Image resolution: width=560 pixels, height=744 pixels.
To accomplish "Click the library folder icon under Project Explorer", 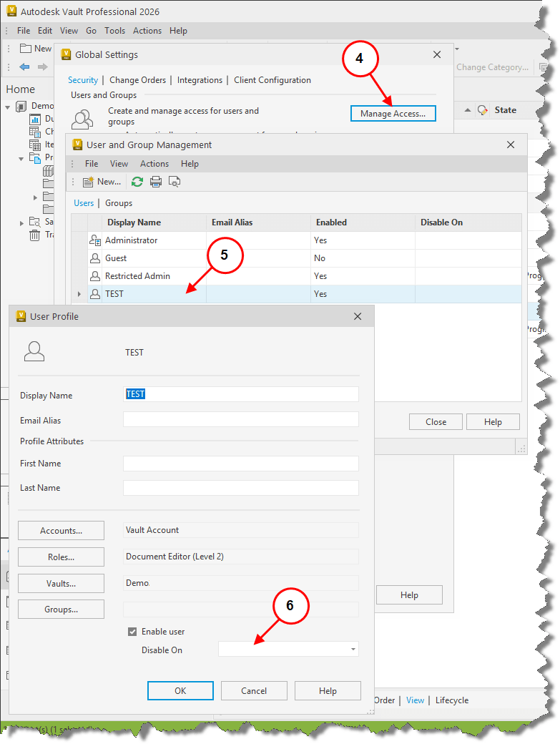I will pyautogui.click(x=49, y=170).
